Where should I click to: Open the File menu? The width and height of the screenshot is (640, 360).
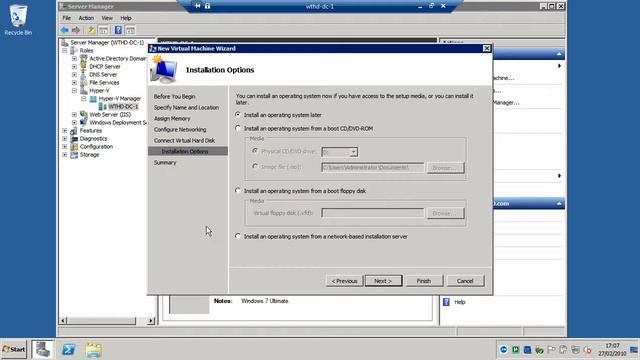pyautogui.click(x=67, y=18)
